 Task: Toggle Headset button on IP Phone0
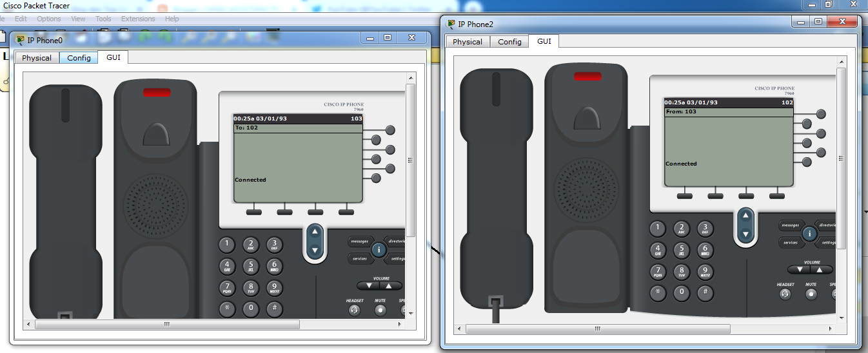(354, 310)
